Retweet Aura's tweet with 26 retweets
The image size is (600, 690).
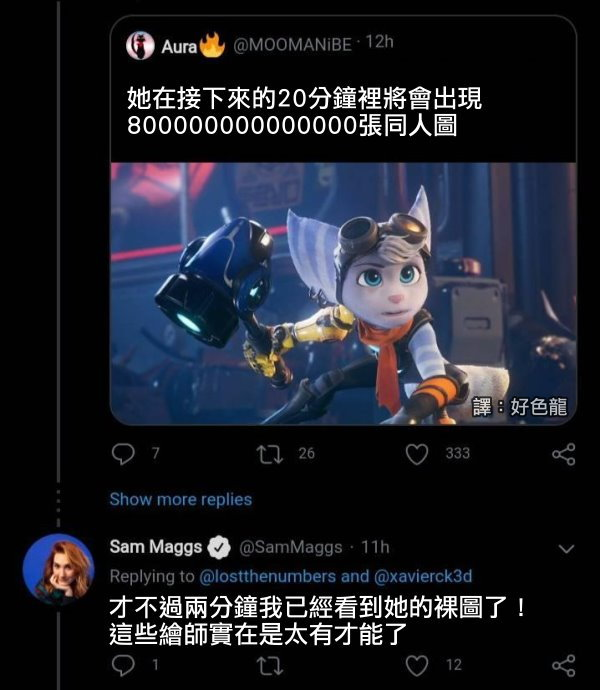[x=269, y=454]
